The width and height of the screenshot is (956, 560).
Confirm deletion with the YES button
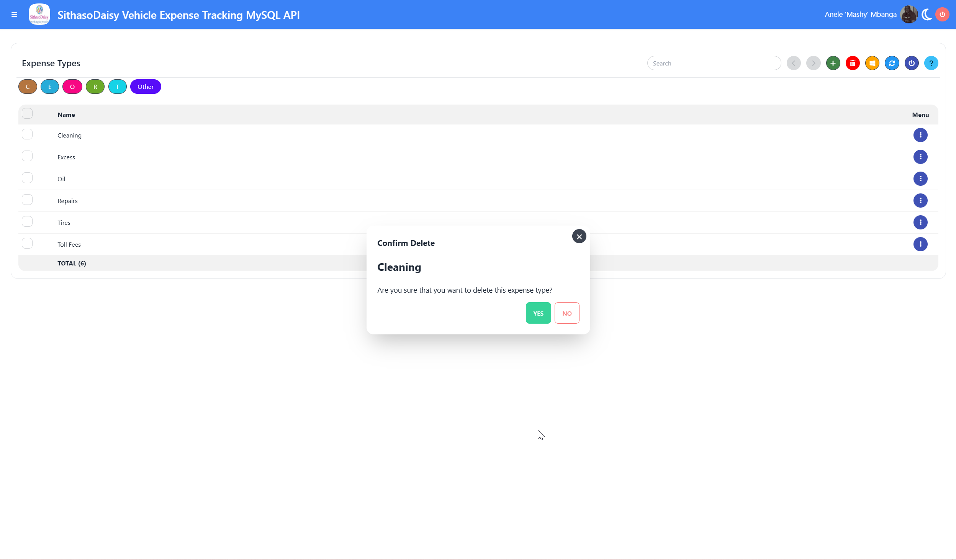pos(538,313)
